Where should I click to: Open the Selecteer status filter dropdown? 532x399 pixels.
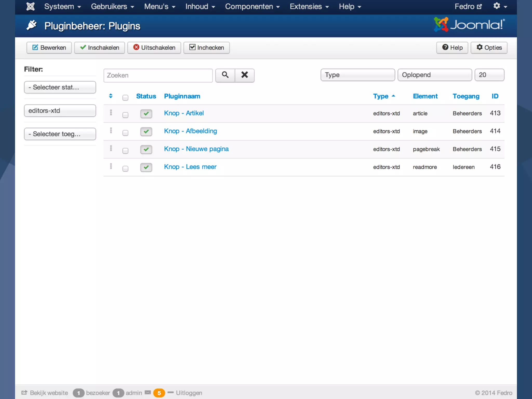coord(60,87)
